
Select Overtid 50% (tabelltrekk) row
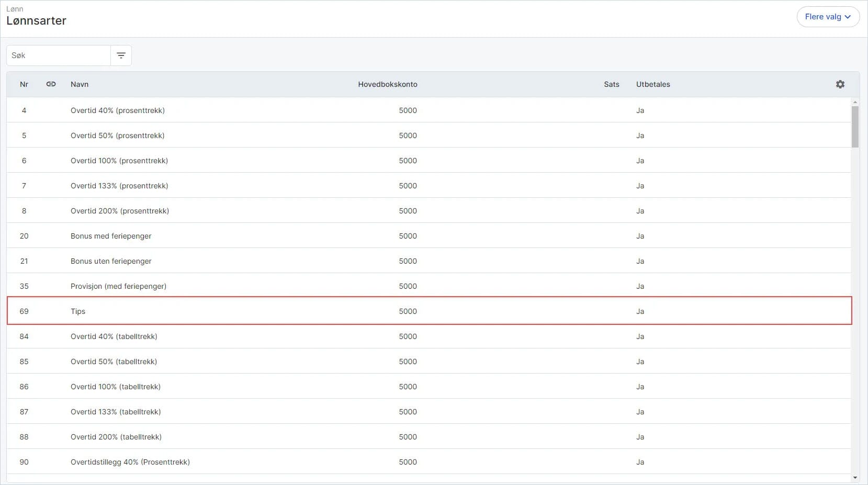pos(429,362)
